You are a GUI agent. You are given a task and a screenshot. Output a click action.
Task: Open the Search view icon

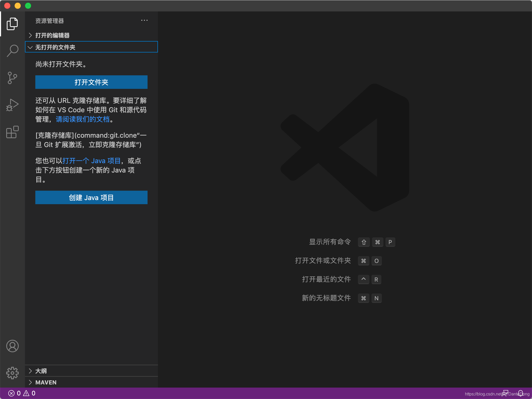[x=12, y=51]
